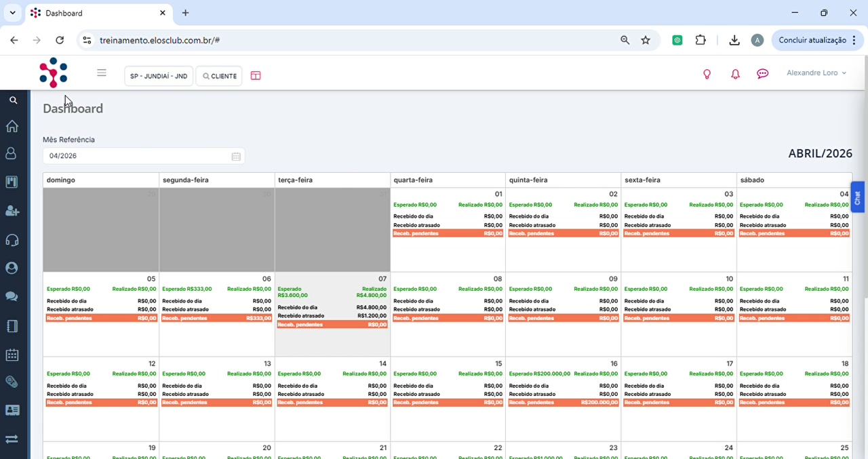This screenshot has width=868, height=459.
Task: Open the notebook icon in sidebar
Action: pos(12,326)
